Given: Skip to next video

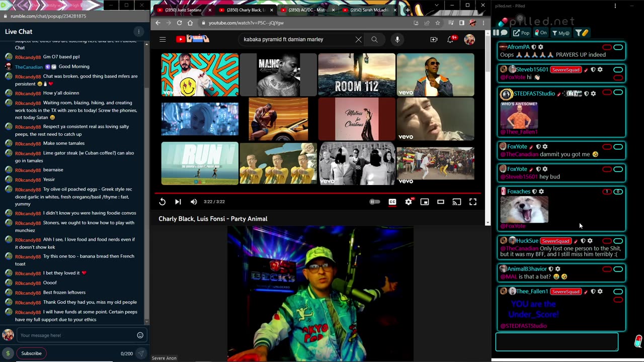Looking at the screenshot, I should [x=178, y=202].
